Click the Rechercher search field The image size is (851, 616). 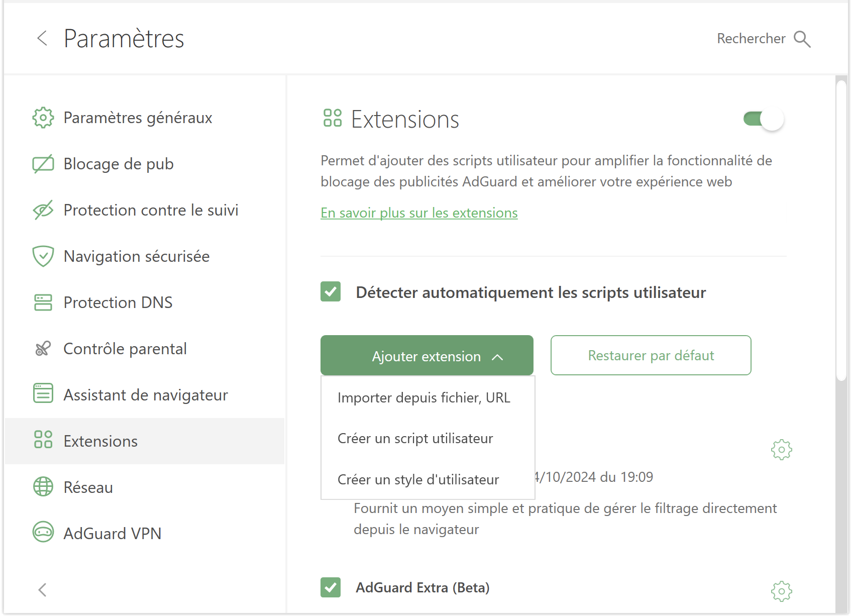click(751, 39)
